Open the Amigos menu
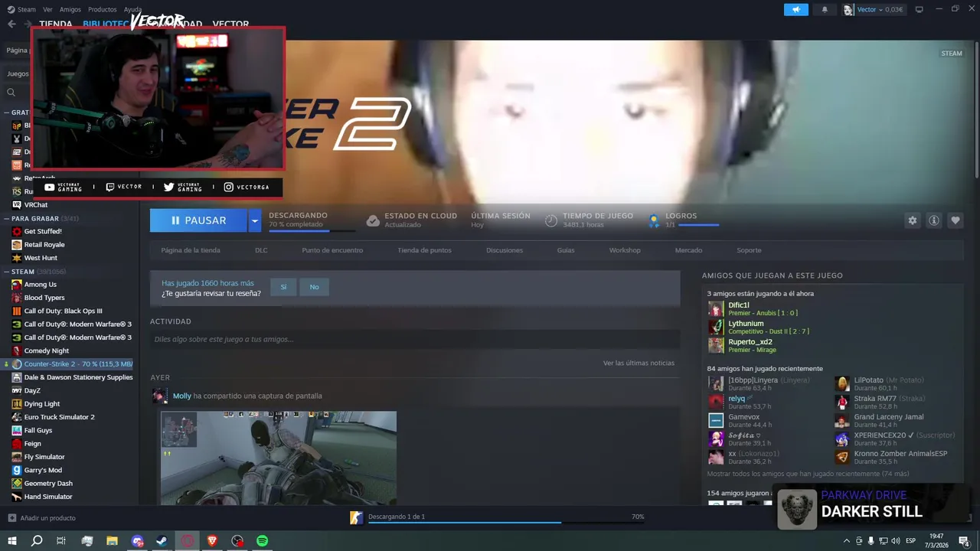The height and width of the screenshot is (551, 980). pyautogui.click(x=70, y=9)
